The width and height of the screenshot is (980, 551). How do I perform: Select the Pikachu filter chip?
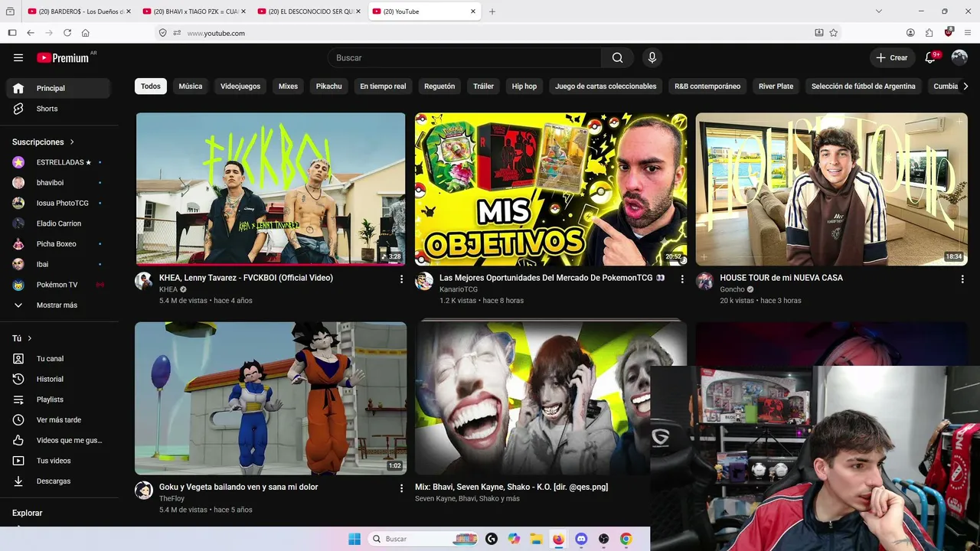(x=329, y=86)
